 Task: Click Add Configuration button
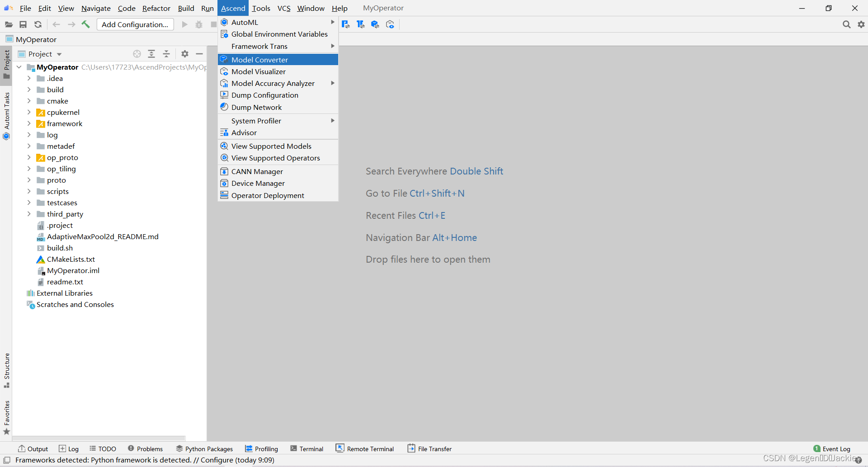click(135, 24)
